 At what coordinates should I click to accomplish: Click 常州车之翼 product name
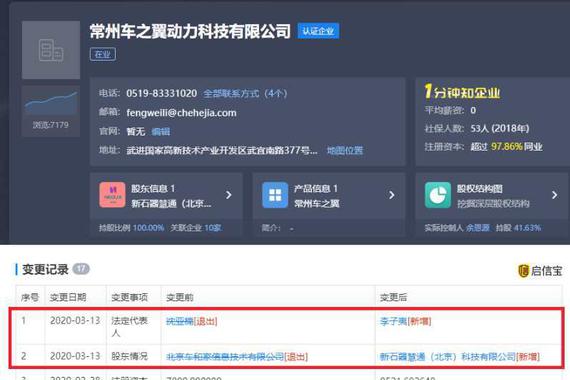pyautogui.click(x=316, y=204)
